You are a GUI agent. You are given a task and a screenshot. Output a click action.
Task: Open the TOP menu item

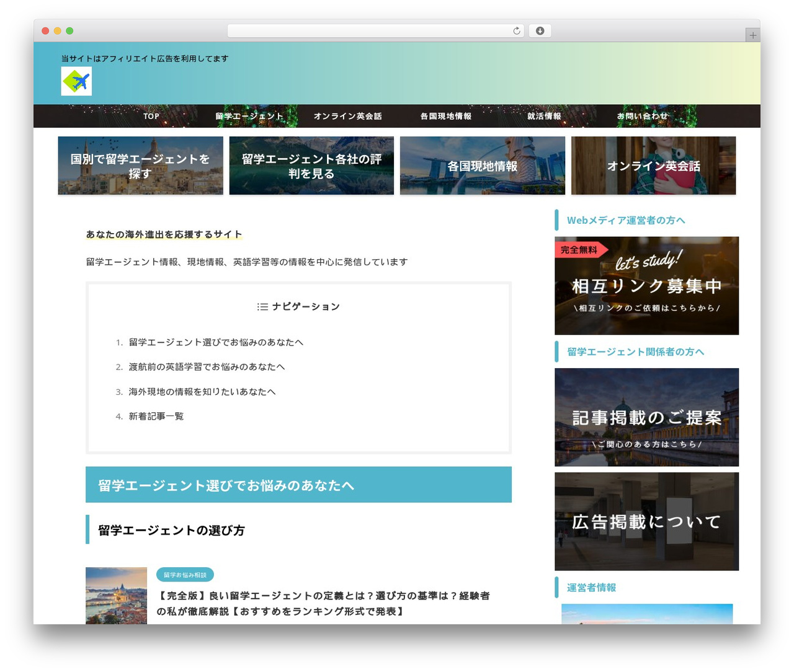pyautogui.click(x=151, y=116)
